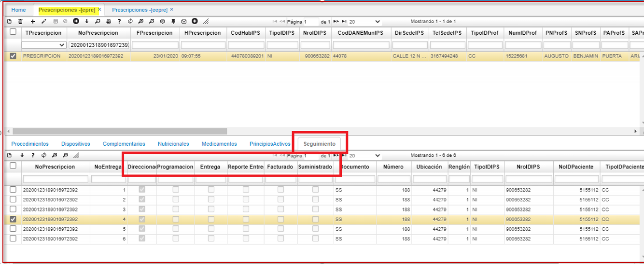The height and width of the screenshot is (264, 644).
Task: Click the zoom in icon in top toolbar
Action: tap(141, 22)
